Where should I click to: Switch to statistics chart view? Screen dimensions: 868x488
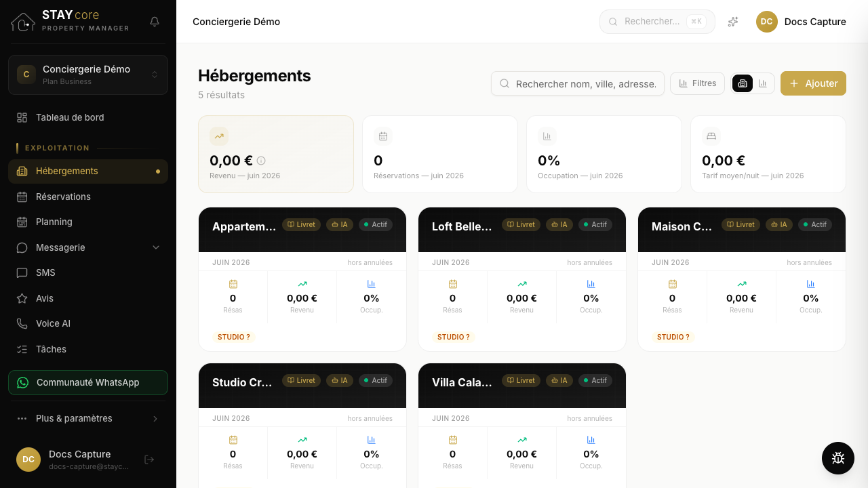point(763,83)
